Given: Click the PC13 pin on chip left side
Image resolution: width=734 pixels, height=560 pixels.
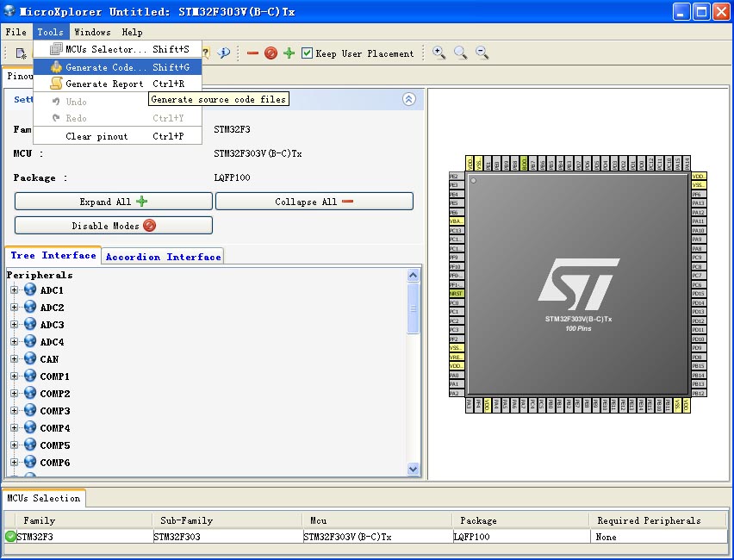Looking at the screenshot, I should pyautogui.click(x=457, y=230).
